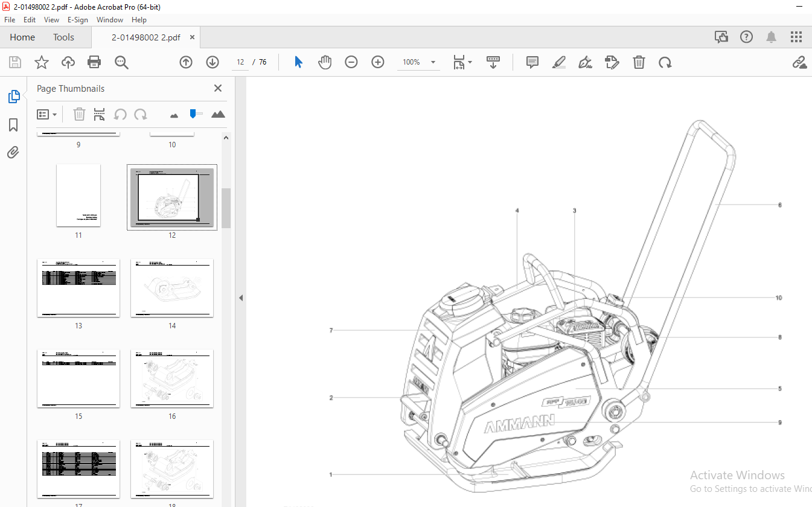Switch to the Tools tab

click(x=63, y=37)
